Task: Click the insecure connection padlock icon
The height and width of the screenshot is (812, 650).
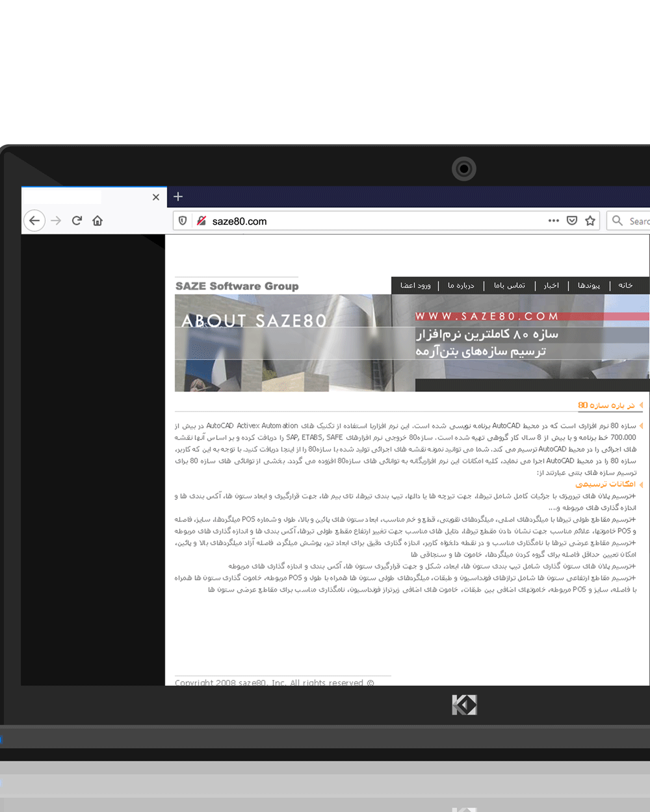Action: tap(201, 221)
